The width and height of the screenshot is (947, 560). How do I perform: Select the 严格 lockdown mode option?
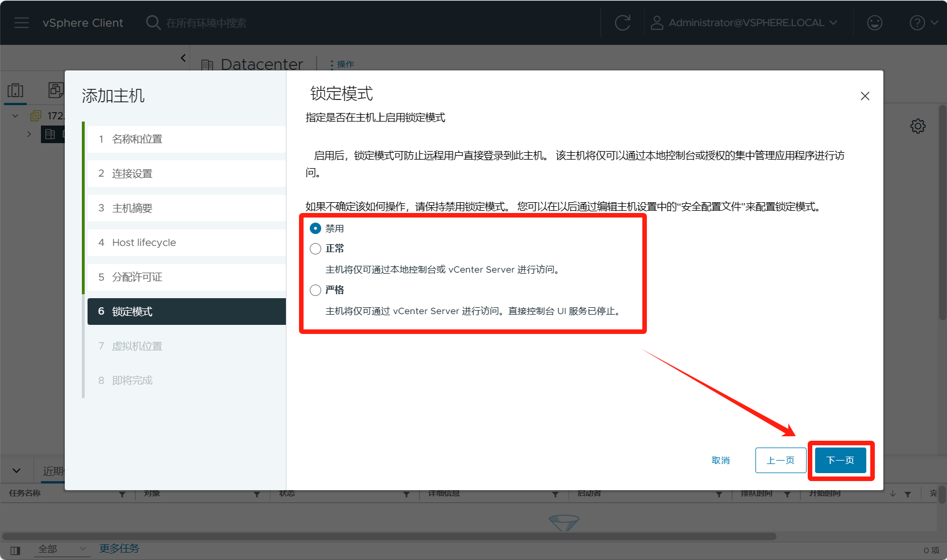click(x=315, y=290)
